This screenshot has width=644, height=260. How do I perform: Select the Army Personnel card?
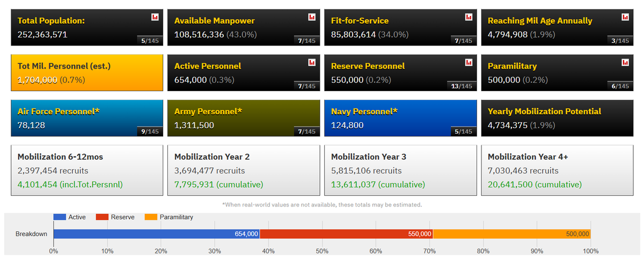click(244, 118)
